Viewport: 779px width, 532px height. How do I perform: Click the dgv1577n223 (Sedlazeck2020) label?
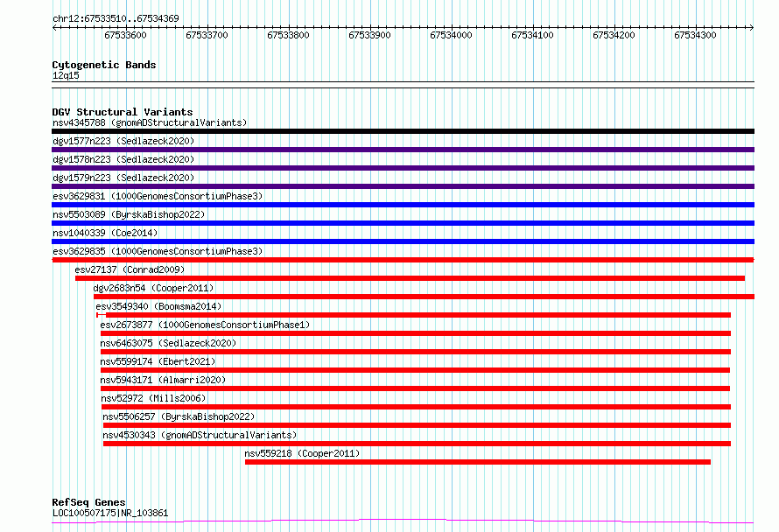[x=123, y=141]
